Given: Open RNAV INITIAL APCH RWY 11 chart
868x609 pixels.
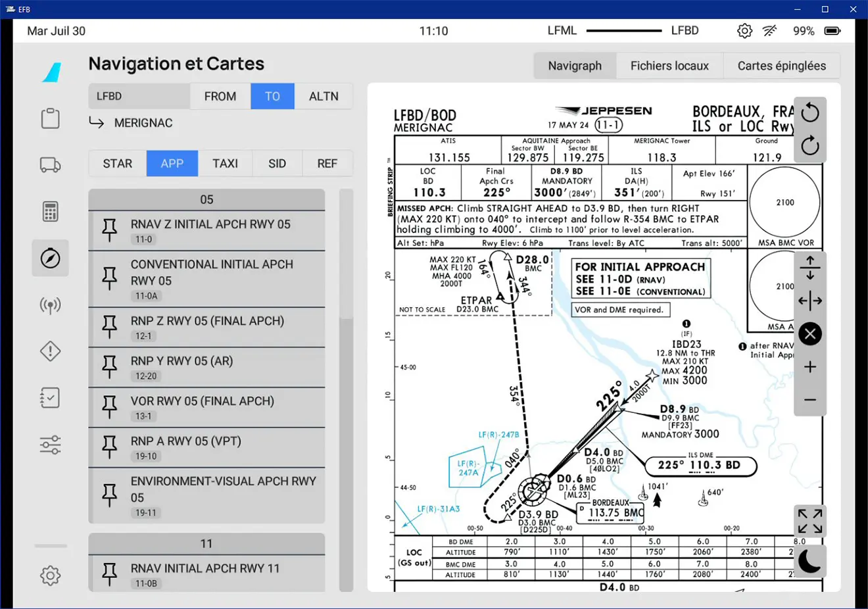Looking at the screenshot, I should pyautogui.click(x=206, y=574).
